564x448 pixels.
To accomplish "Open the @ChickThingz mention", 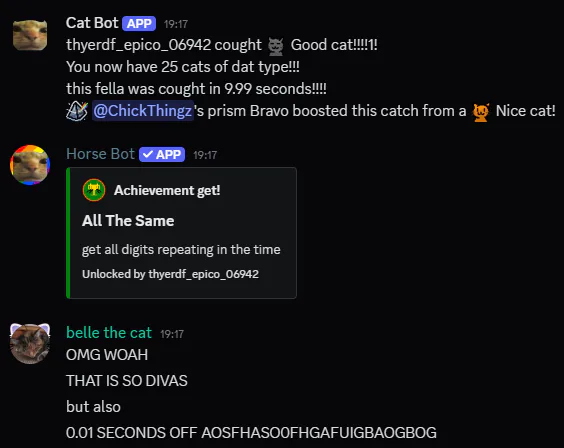I will 143,111.
